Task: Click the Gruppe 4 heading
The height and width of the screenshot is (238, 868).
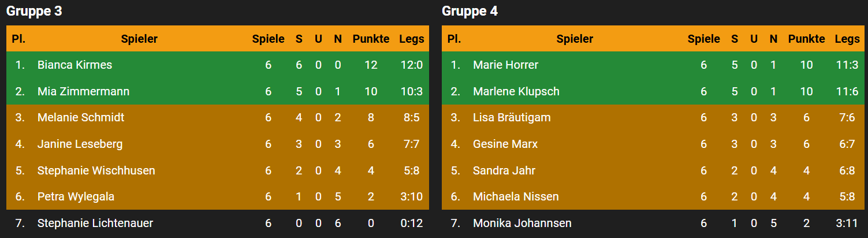Action: (x=470, y=11)
